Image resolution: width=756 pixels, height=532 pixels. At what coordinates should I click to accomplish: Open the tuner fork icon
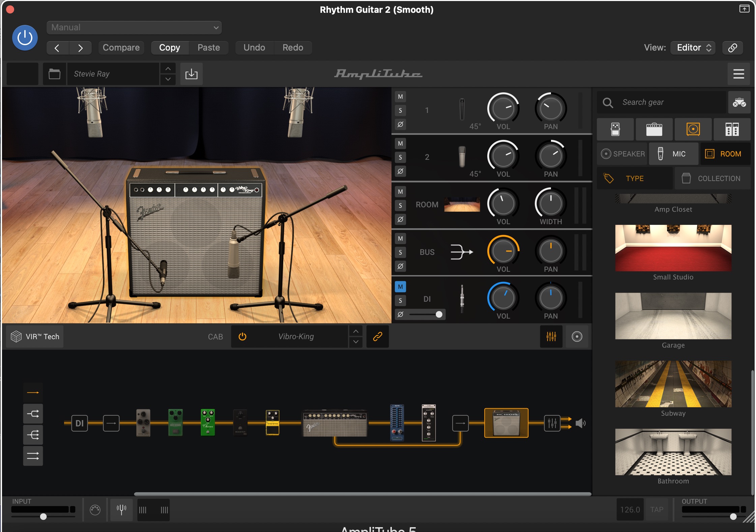(x=121, y=510)
